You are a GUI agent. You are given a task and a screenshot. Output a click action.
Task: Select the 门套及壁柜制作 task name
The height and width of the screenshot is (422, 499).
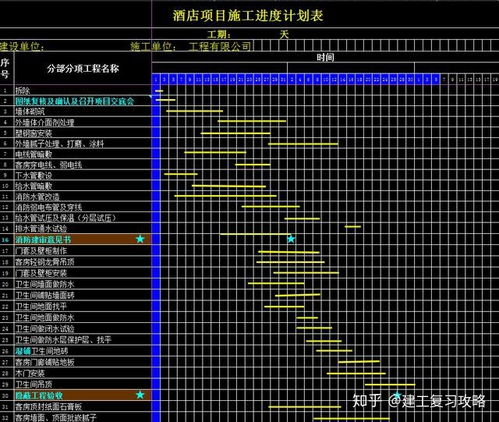41,251
